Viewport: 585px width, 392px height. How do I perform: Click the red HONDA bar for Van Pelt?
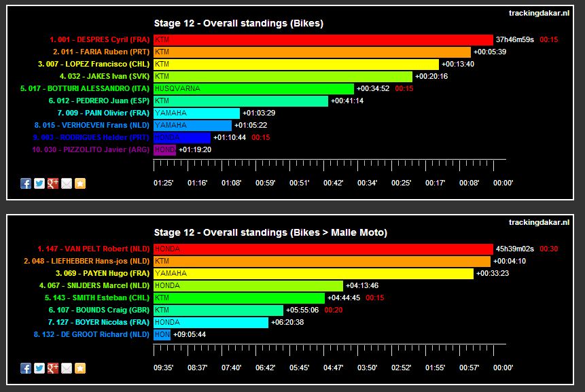[x=323, y=249]
